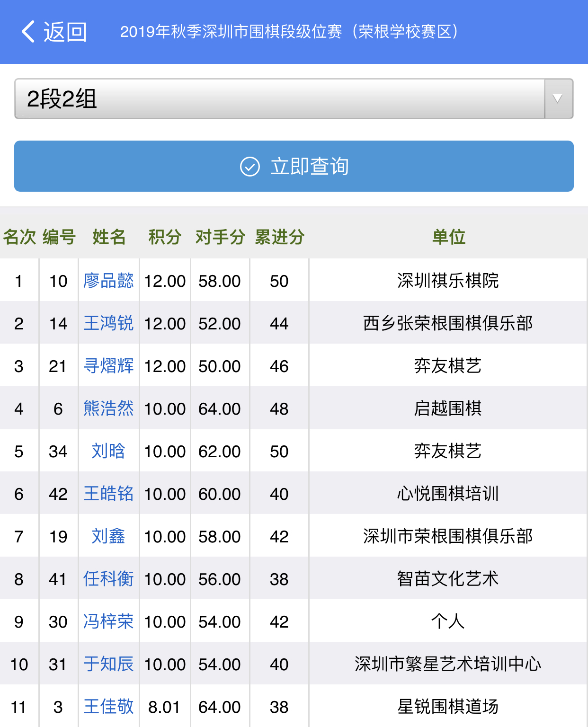The image size is (588, 727).
Task: Click player 王皓铭 name
Action: [108, 494]
